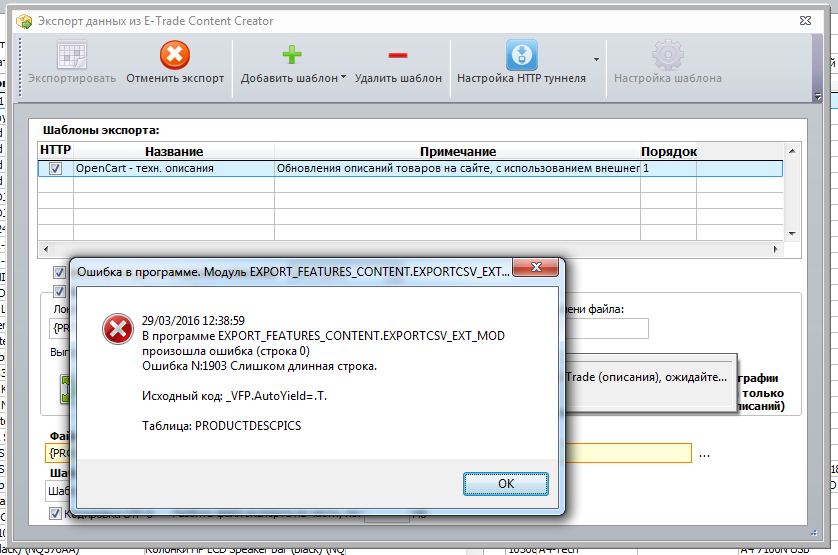
Task: Click the red Отменить экспорт icon
Action: [x=175, y=55]
